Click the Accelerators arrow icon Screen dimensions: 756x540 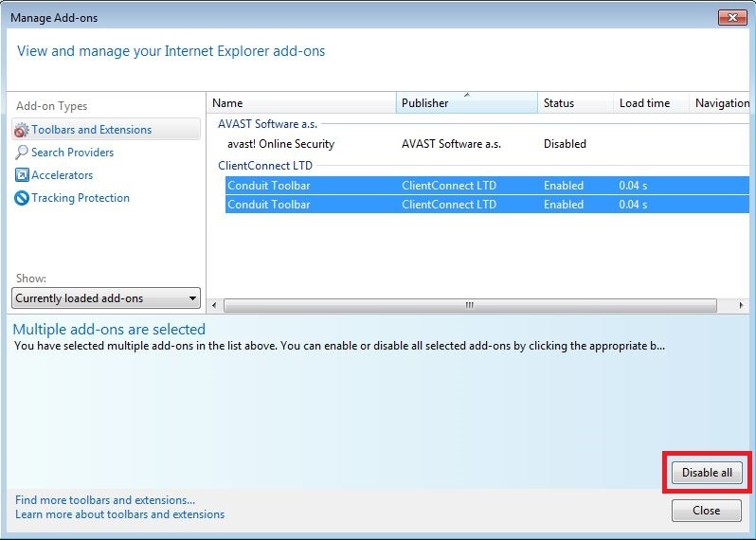21,175
